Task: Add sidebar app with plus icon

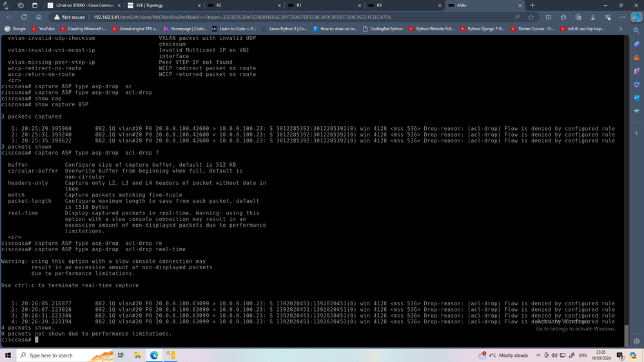Action: tap(636, 133)
